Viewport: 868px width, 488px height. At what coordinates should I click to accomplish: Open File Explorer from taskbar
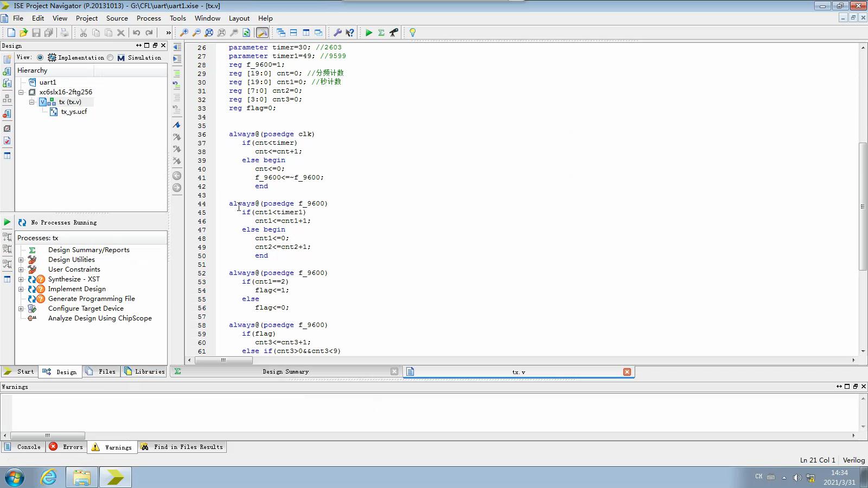tap(82, 477)
